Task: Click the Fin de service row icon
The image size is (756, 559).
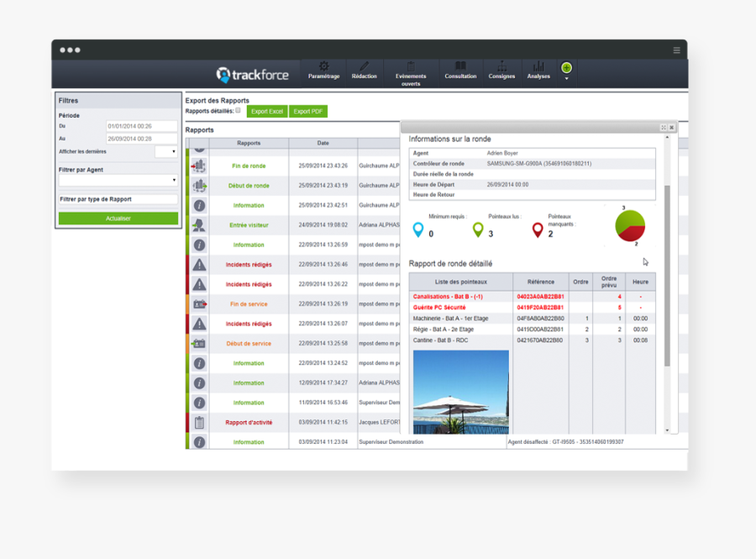Action: click(x=199, y=304)
